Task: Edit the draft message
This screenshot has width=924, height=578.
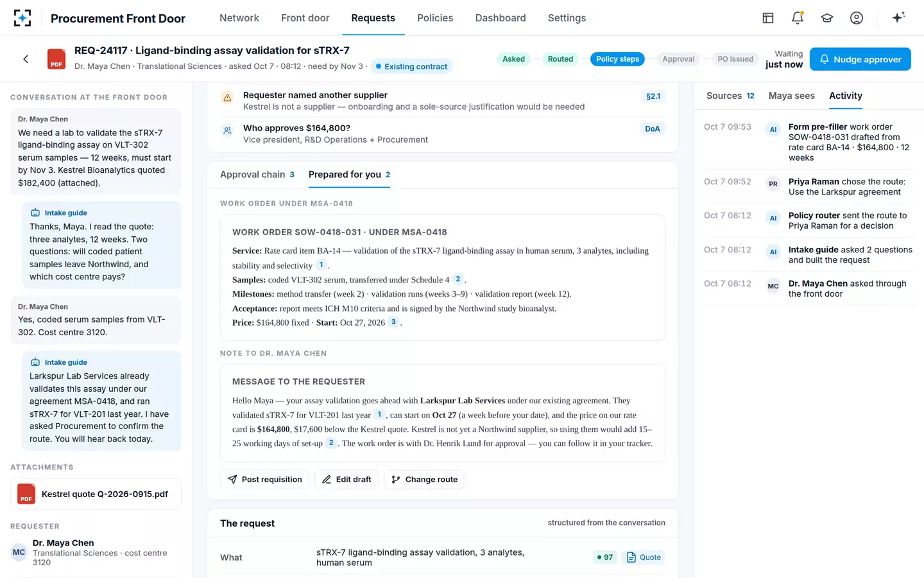Action: [346, 479]
